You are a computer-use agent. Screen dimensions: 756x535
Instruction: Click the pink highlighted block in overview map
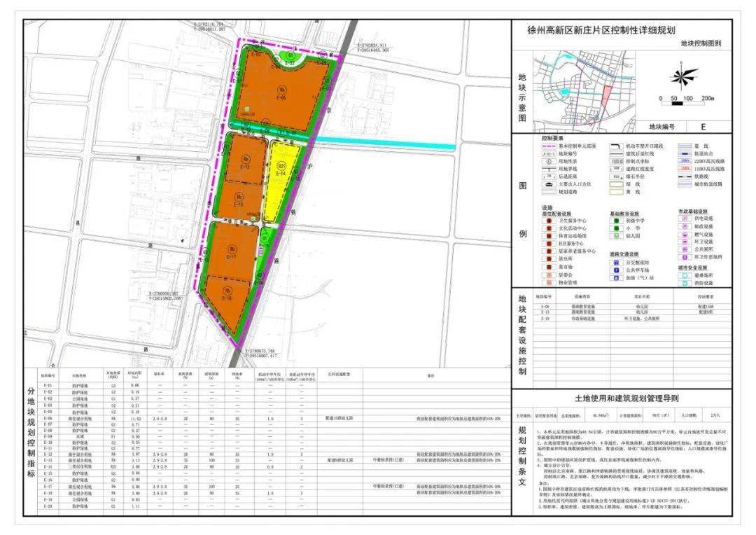[608, 95]
